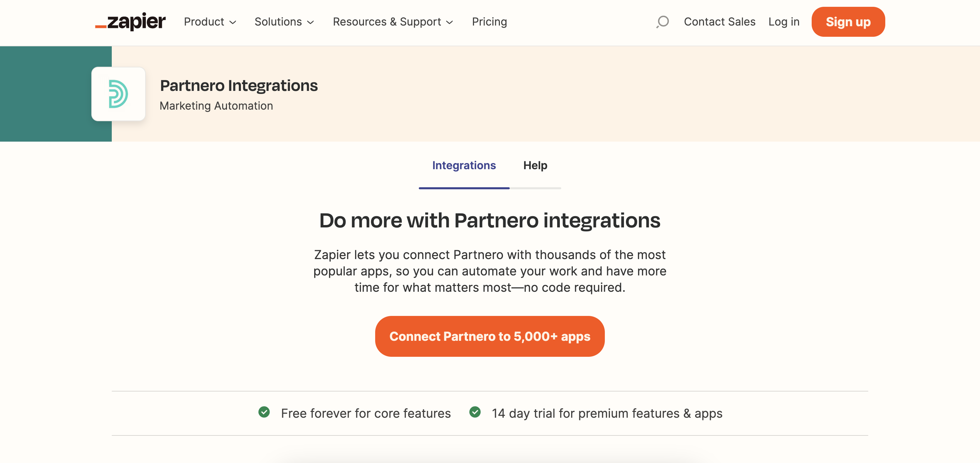The image size is (980, 463).
Task: Click the Partnero Integrations heading
Action: tap(239, 85)
